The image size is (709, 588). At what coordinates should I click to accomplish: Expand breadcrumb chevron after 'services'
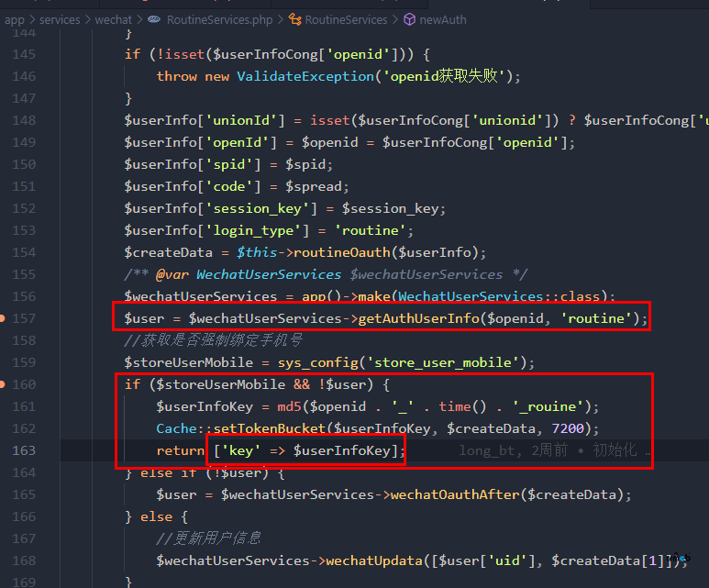tap(88, 20)
